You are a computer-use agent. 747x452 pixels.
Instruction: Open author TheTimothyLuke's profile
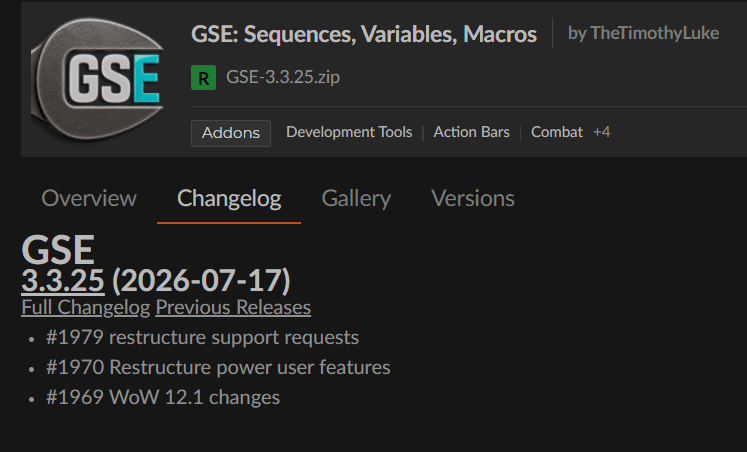coord(655,33)
